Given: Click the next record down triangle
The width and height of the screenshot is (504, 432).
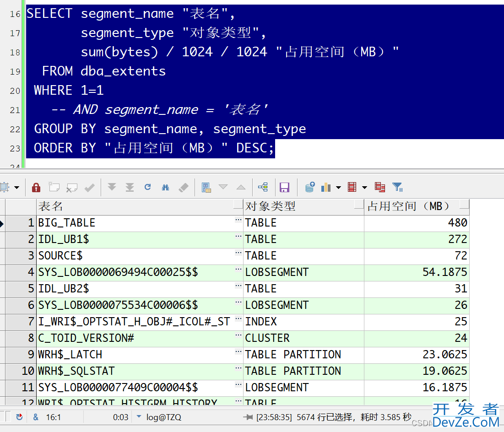Looking at the screenshot, I should pos(223,187).
